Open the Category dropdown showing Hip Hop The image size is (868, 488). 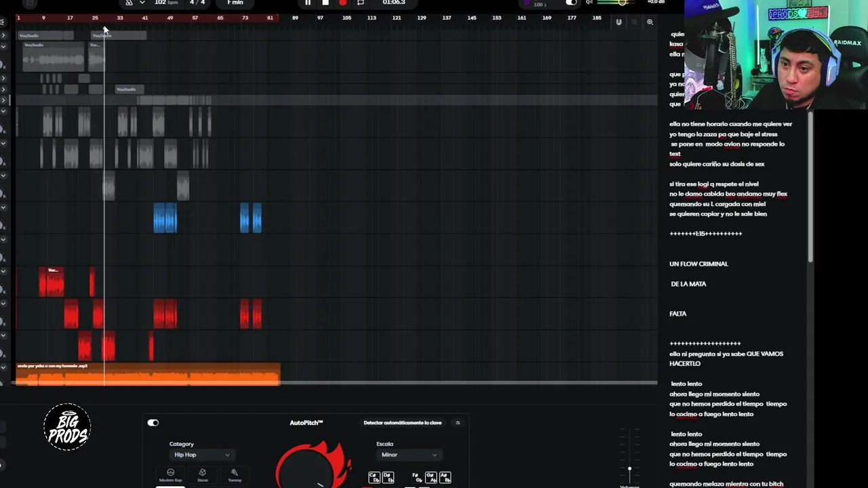click(x=201, y=455)
